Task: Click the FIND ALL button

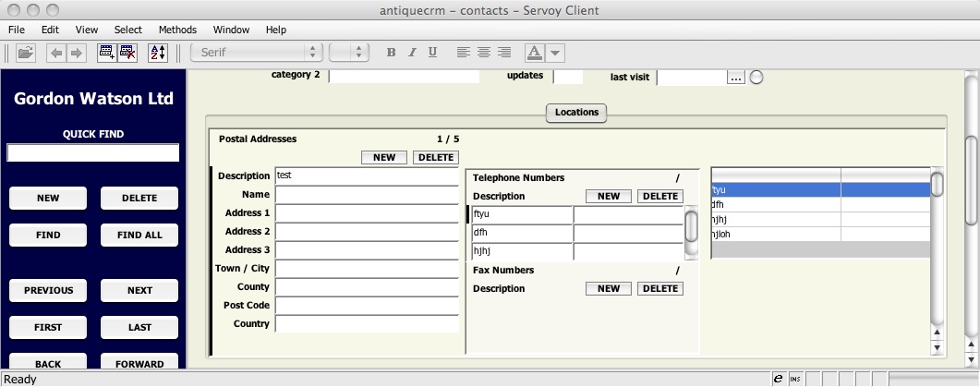Action: [x=139, y=236]
